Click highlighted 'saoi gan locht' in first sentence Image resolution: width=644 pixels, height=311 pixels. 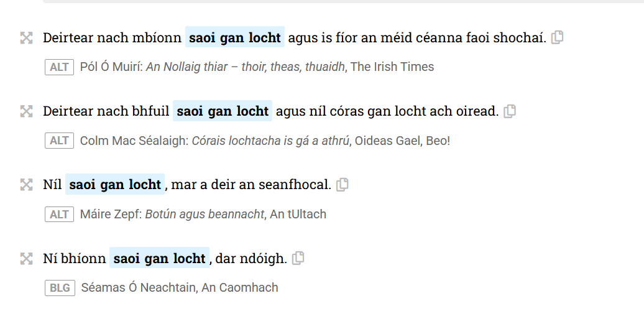(x=235, y=38)
